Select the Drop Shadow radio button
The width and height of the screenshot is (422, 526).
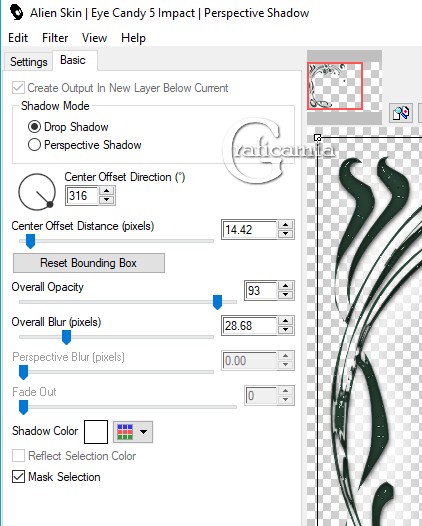[x=34, y=127]
